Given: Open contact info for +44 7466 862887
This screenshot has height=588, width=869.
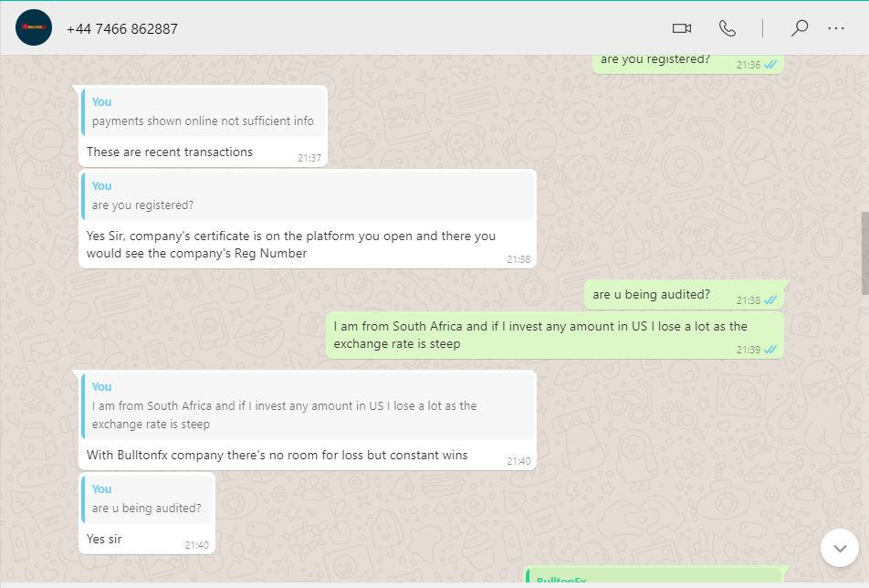Looking at the screenshot, I should (122, 29).
